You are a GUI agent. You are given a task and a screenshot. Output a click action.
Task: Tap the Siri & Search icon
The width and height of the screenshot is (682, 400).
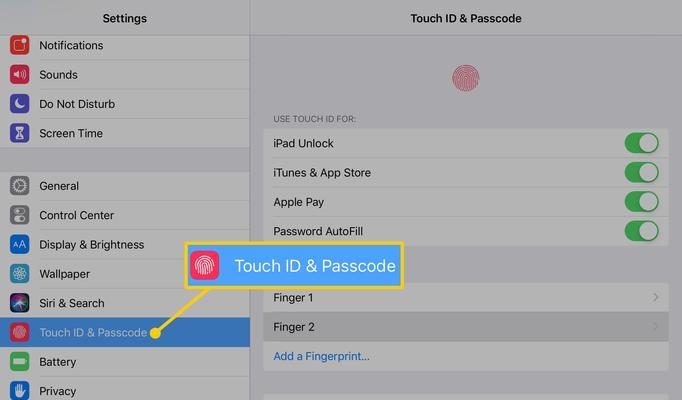20,303
